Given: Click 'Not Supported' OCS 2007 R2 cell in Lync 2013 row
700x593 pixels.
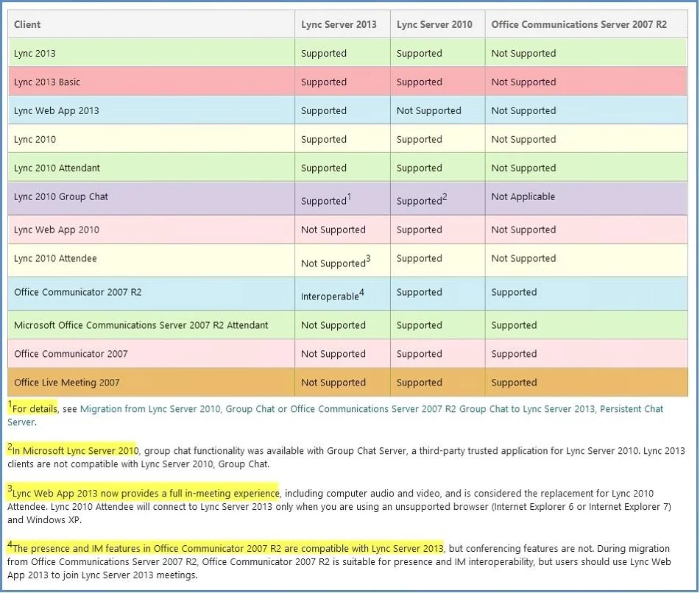Looking at the screenshot, I should pos(586,53).
